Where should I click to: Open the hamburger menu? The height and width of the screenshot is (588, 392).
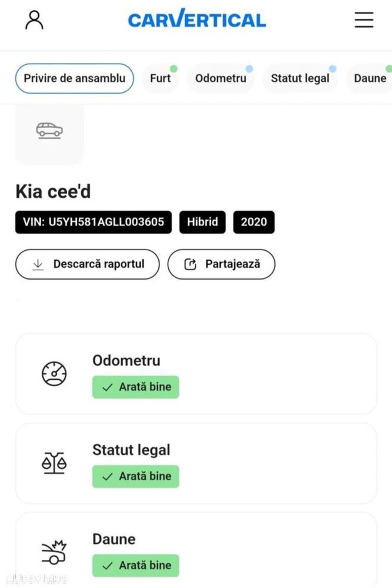364,20
